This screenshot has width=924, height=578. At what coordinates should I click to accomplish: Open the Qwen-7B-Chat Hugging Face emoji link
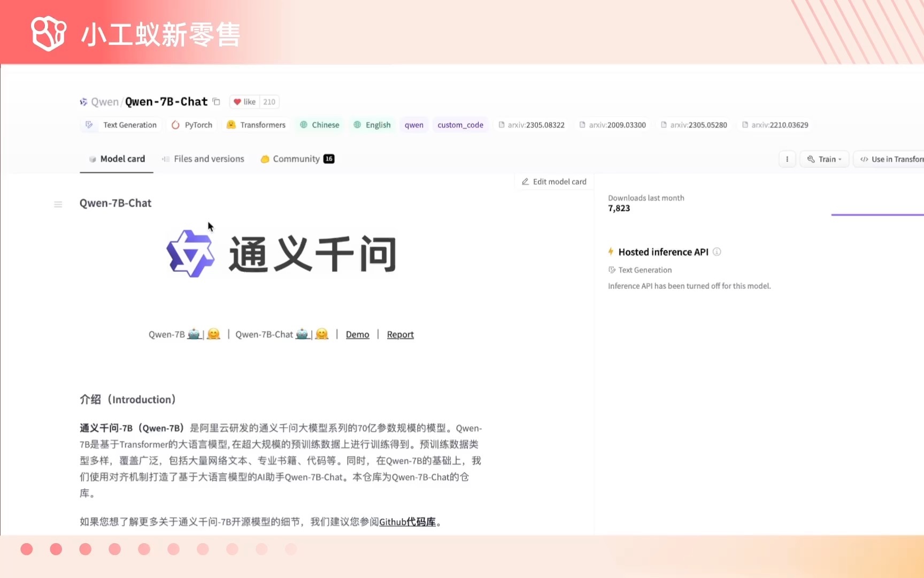321,334
